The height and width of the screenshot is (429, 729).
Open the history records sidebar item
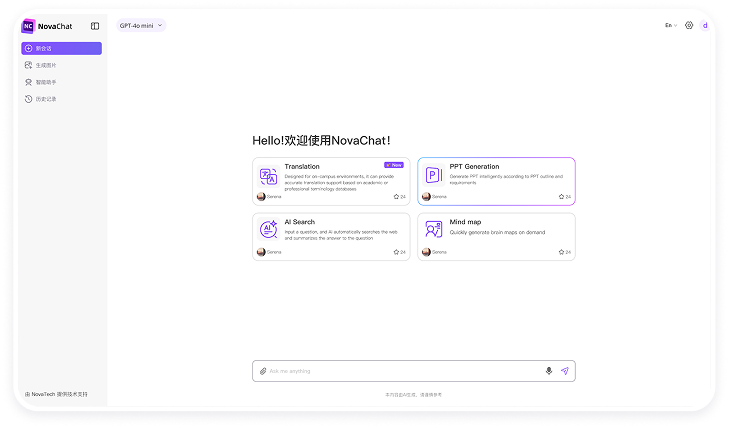pos(61,99)
